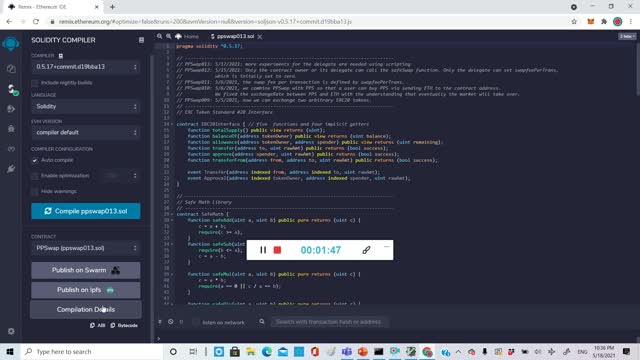Open the Windows Start menu
640x360 pixels.
10,351
